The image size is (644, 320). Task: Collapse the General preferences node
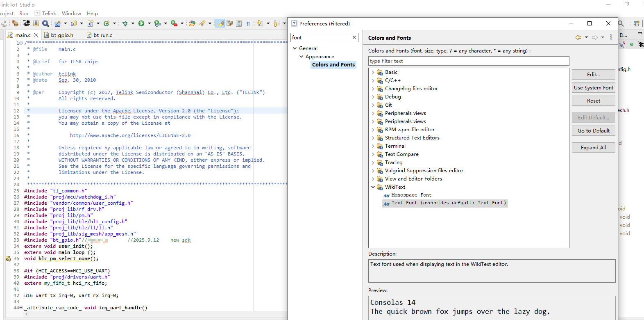(295, 48)
